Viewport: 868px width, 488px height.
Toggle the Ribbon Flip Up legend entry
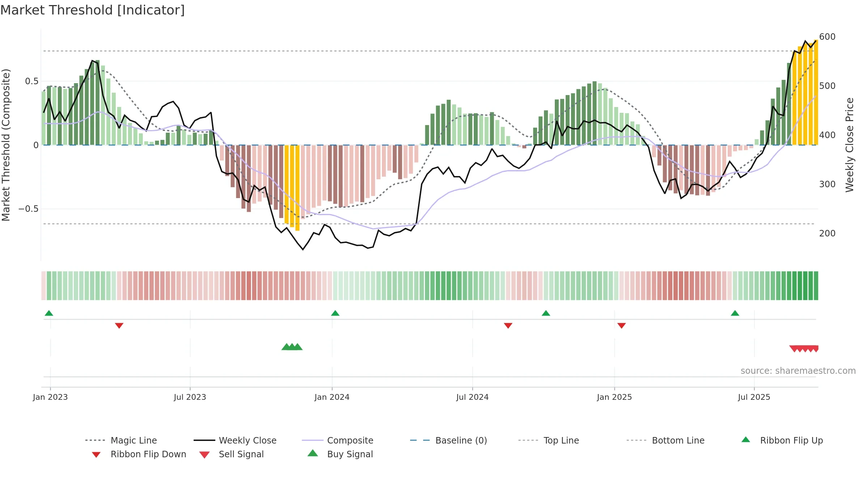tap(782, 440)
